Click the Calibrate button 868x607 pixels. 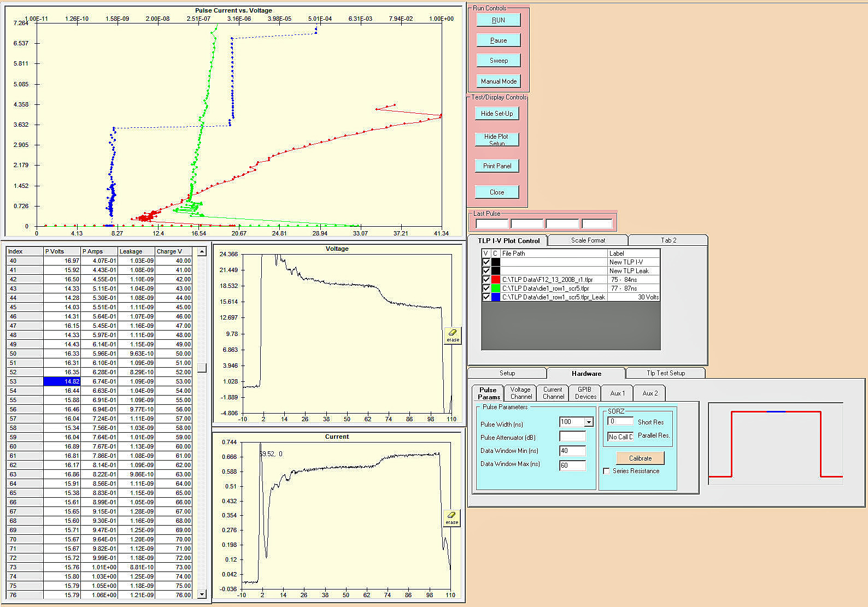pos(640,458)
